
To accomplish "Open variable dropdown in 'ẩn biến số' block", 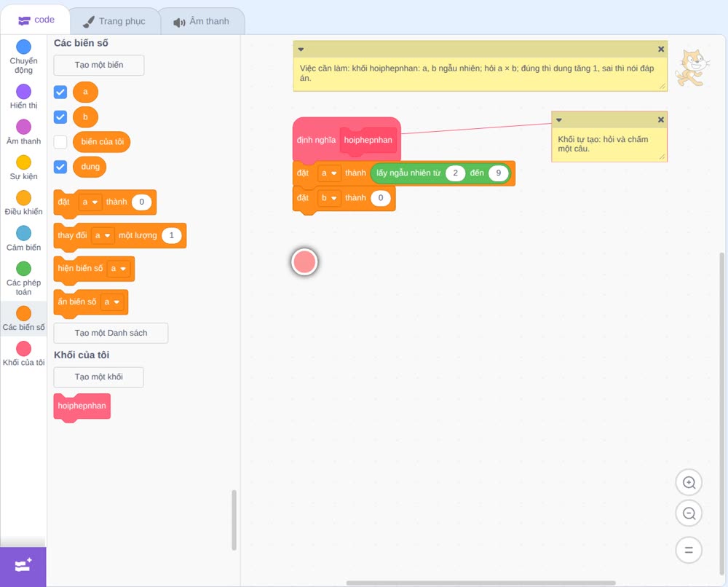I will [x=112, y=302].
